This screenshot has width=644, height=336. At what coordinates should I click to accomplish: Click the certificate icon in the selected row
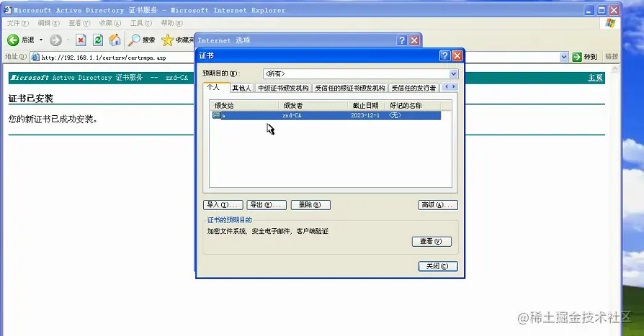pyautogui.click(x=216, y=115)
